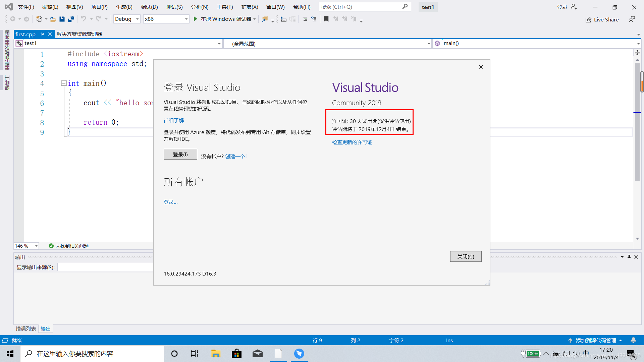
Task: Click the 创建一个！ create account link
Action: [235, 156]
